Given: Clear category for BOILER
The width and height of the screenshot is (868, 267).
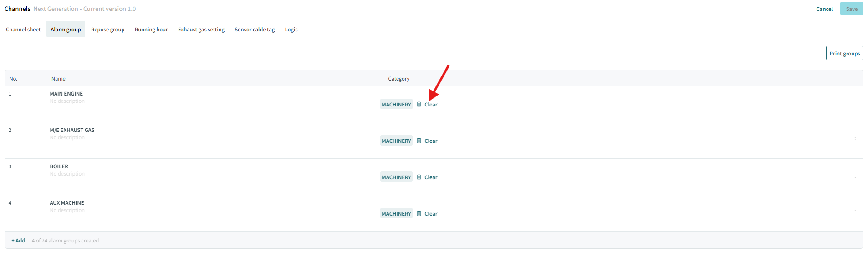Looking at the screenshot, I should pos(431,177).
